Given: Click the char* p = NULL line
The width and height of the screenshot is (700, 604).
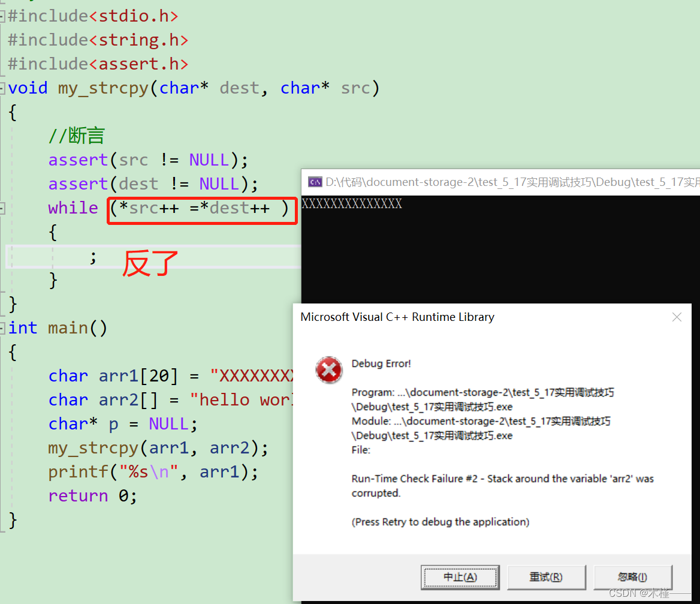Looking at the screenshot, I should 123,425.
